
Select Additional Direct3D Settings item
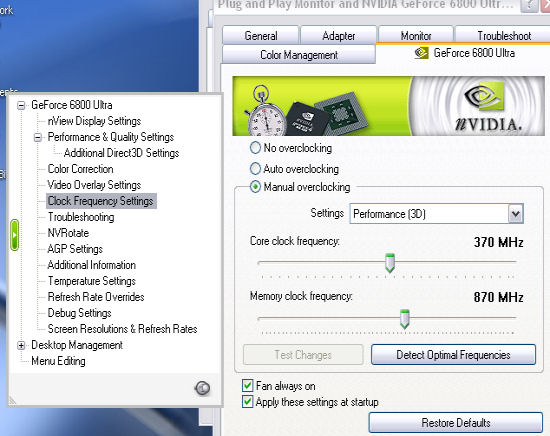(121, 153)
